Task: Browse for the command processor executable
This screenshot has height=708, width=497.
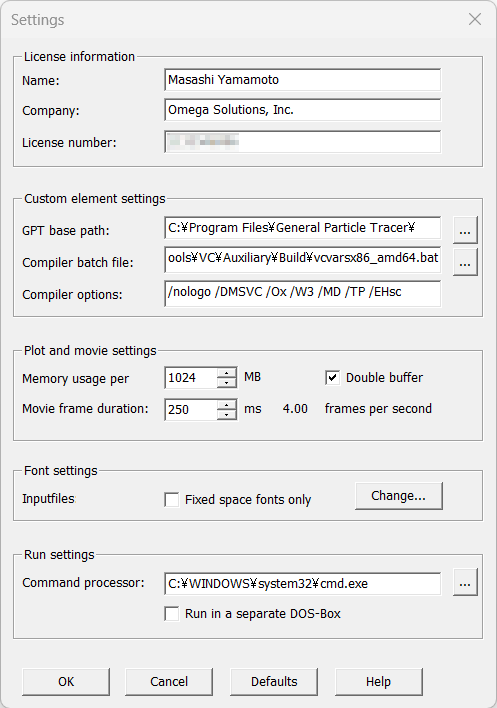Action: click(465, 582)
